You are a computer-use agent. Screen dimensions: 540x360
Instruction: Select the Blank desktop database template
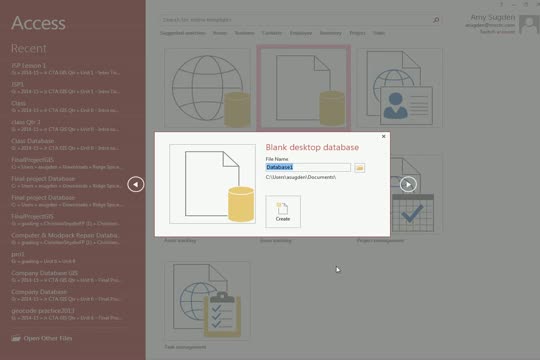(x=303, y=88)
